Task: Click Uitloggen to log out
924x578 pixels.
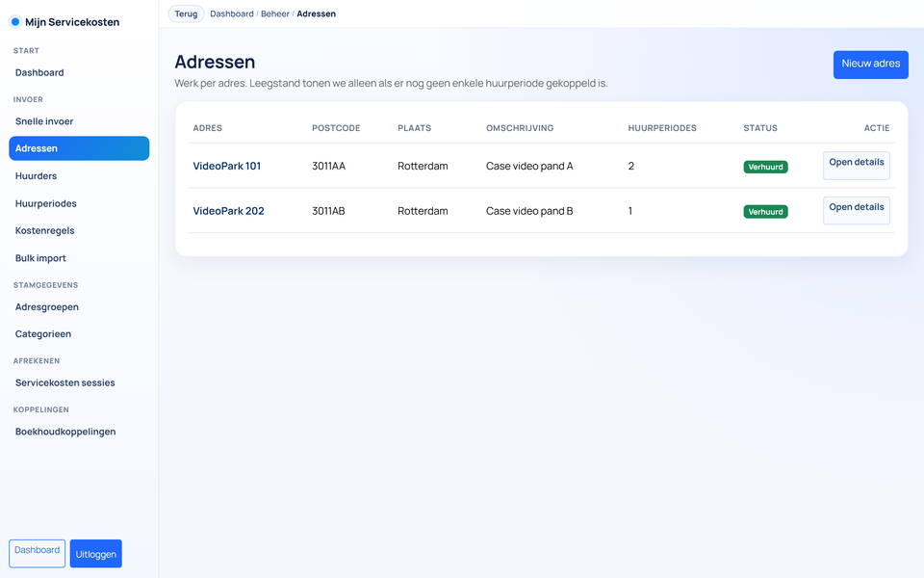Action: pyautogui.click(x=96, y=554)
